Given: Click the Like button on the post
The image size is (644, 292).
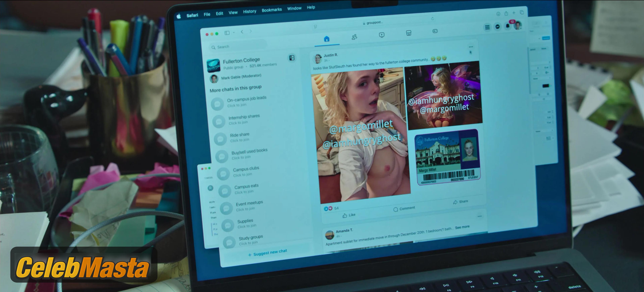Looking at the screenshot, I should click(349, 215).
